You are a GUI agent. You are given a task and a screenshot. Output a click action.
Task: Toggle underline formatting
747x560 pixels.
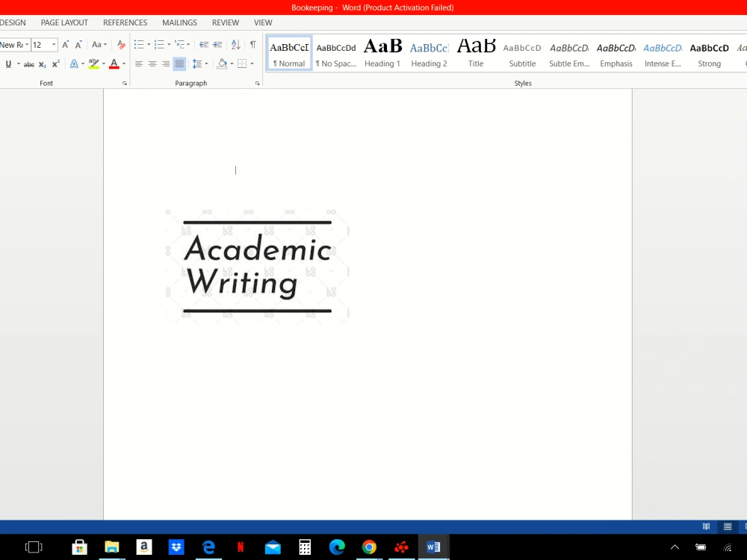8,63
